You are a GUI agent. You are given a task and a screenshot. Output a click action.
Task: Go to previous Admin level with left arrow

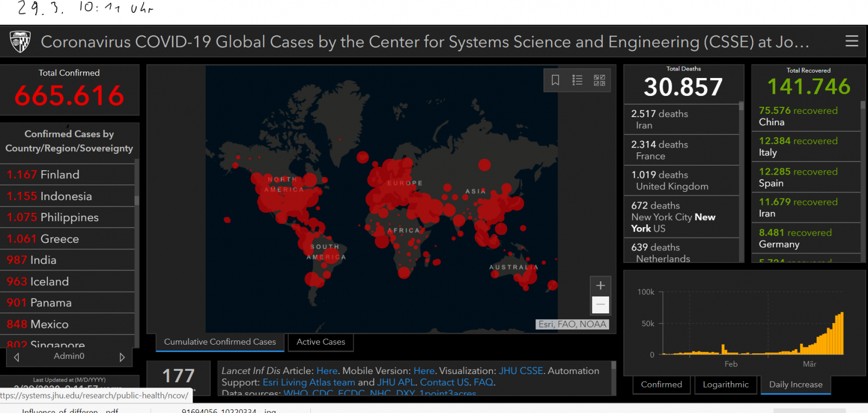[x=16, y=357]
